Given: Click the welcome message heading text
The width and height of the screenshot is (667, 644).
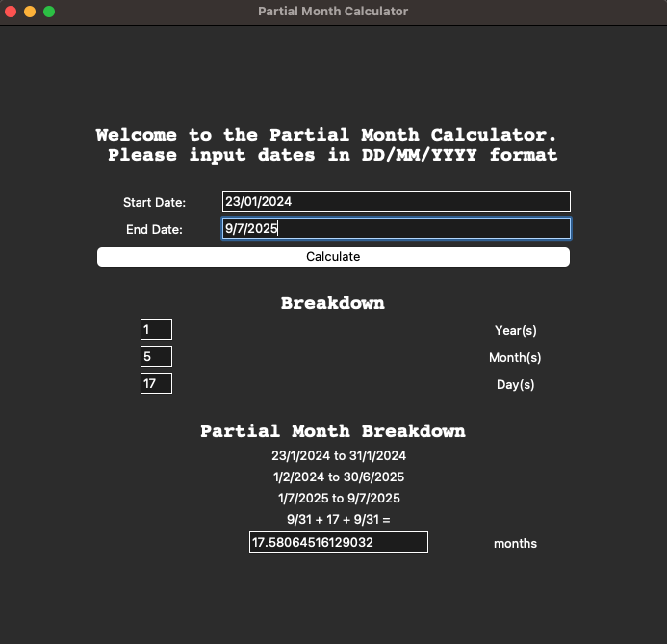Looking at the screenshot, I should [327, 144].
